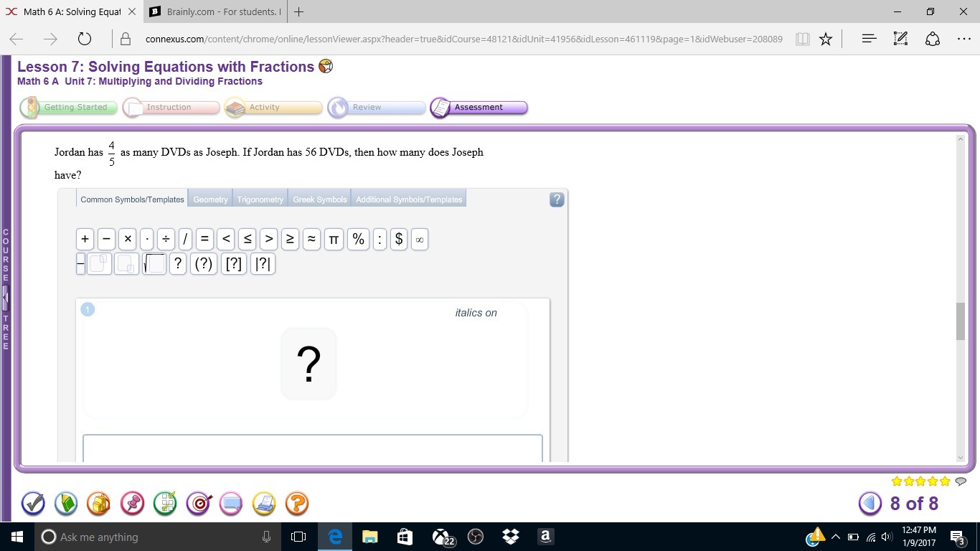Switch to the Brainly.com browser tab

tap(215, 11)
